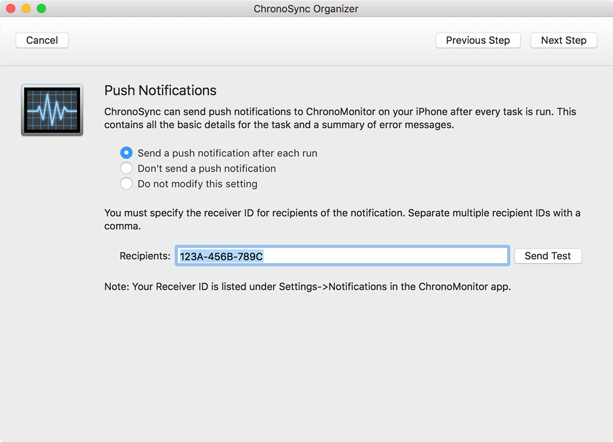Advance using the Next Step button
The image size is (613, 442).
pyautogui.click(x=563, y=40)
